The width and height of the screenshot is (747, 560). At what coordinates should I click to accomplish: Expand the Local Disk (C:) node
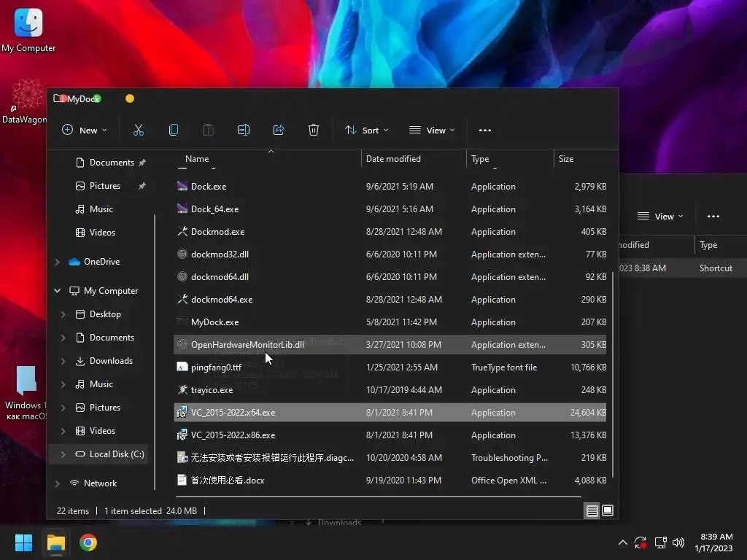63,454
